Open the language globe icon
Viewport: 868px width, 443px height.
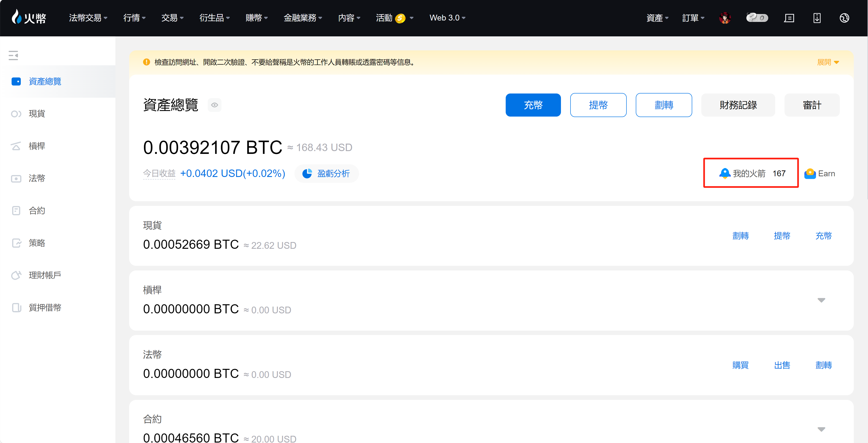pos(844,18)
